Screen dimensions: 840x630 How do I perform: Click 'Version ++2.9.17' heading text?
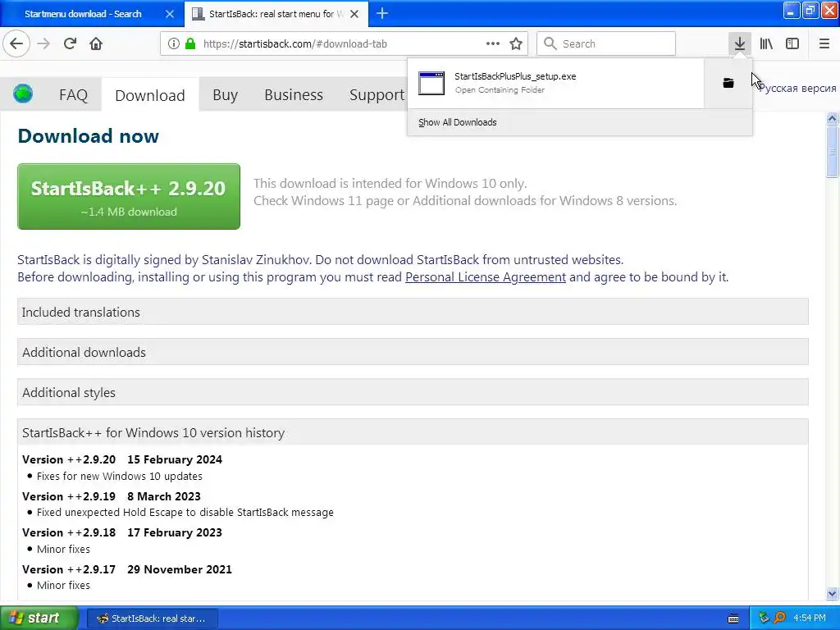pos(69,569)
